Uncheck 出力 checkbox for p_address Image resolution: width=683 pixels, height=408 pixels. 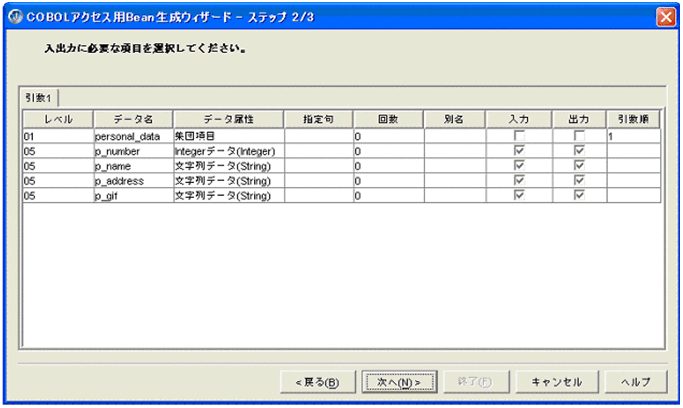tap(579, 180)
